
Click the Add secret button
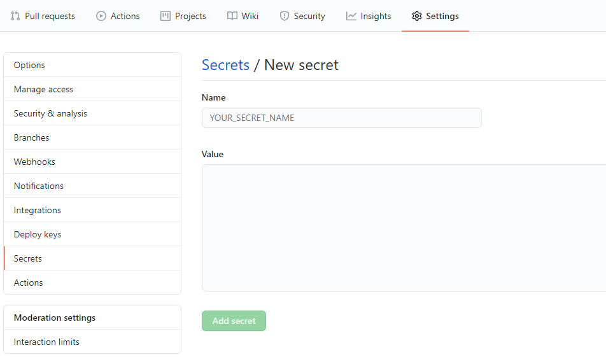[x=234, y=321]
